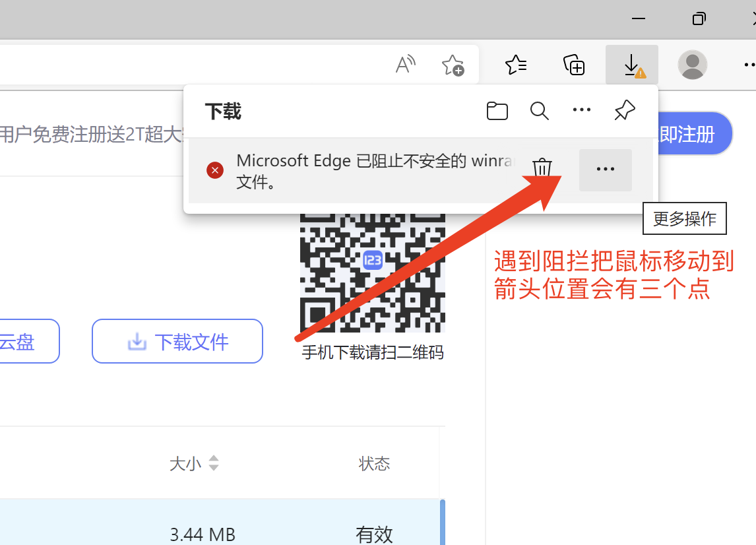
Task: Sort file list by 大小 column
Action: (194, 463)
